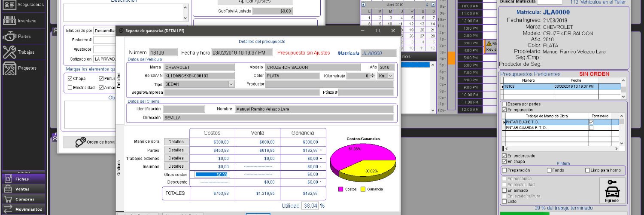Open the Inventario sidebar section
The width and height of the screenshot is (644, 215).
pyautogui.click(x=23, y=21)
